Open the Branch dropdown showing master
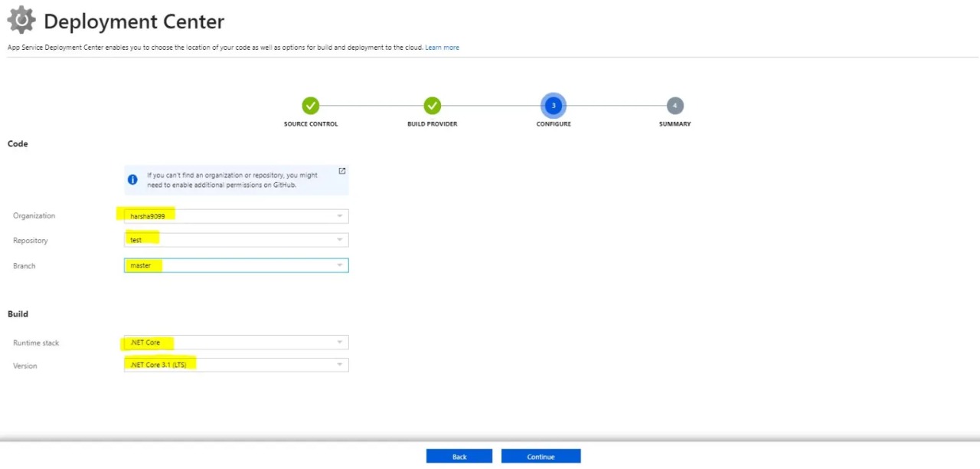Viewport: 980px width, 469px height. click(x=236, y=265)
